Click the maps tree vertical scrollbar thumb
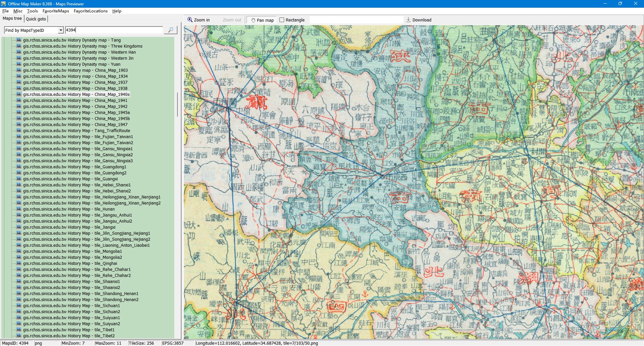Image resolution: width=644 pixels, height=346 pixels. point(177,105)
